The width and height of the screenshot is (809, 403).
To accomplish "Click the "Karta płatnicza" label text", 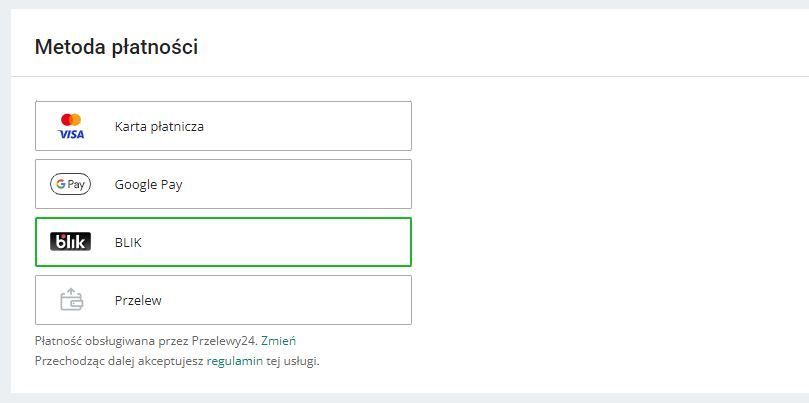I will click(159, 127).
